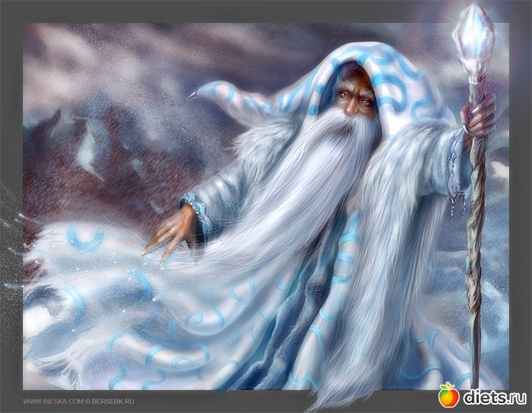Click the hand gripping the staff
The height and width of the screenshot is (413, 532).
click(x=481, y=114)
